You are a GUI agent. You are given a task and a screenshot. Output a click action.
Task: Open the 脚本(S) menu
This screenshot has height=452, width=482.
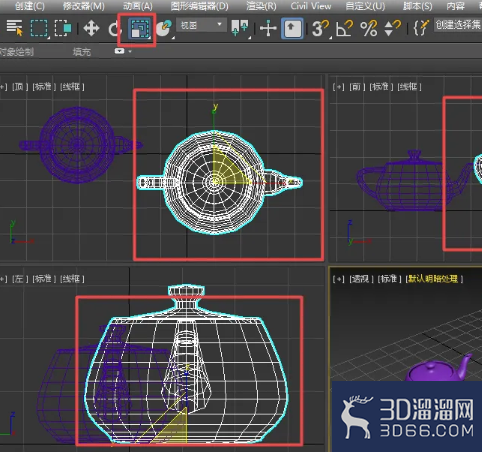[x=417, y=6]
